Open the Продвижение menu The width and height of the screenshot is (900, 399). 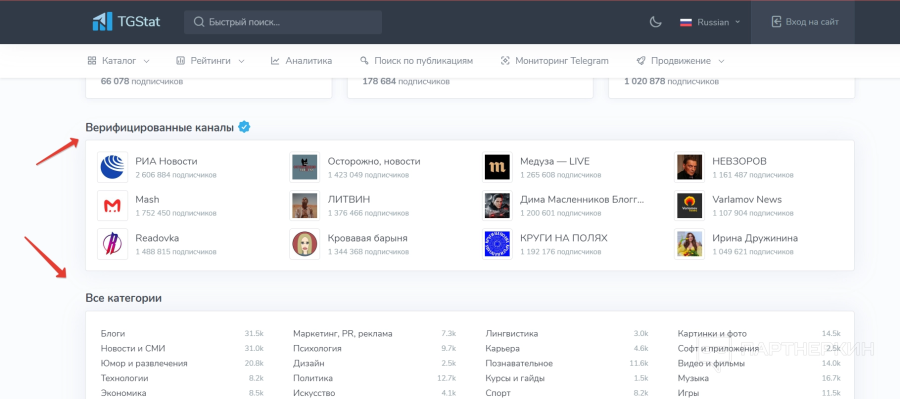coord(680,60)
